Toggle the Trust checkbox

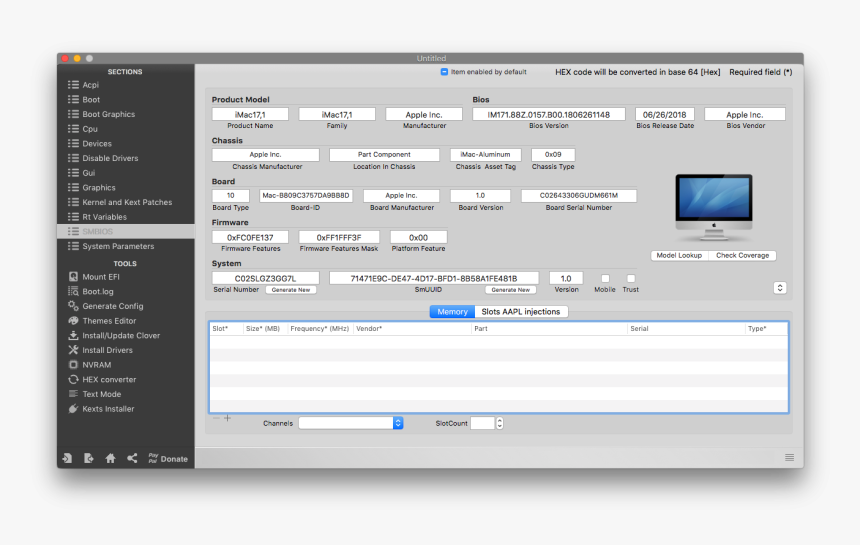pyautogui.click(x=631, y=279)
